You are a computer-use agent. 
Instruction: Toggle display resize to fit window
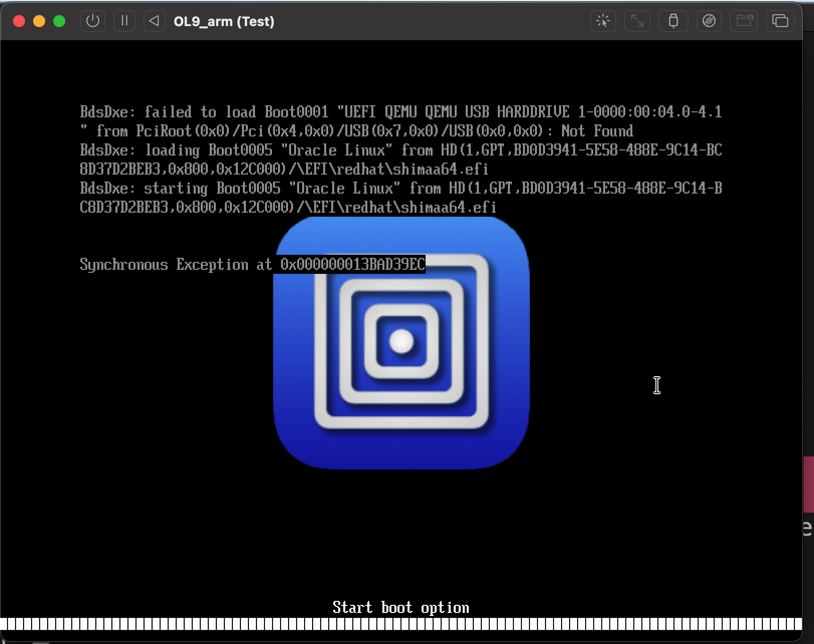coord(637,21)
